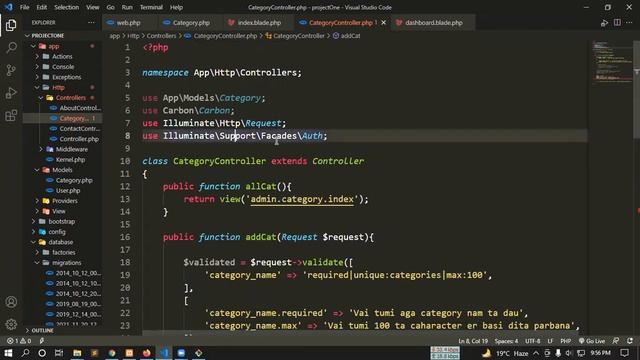This screenshot has width=640, height=360.
Task: Switch to the dashboard.blade.php tab
Action: 433,23
